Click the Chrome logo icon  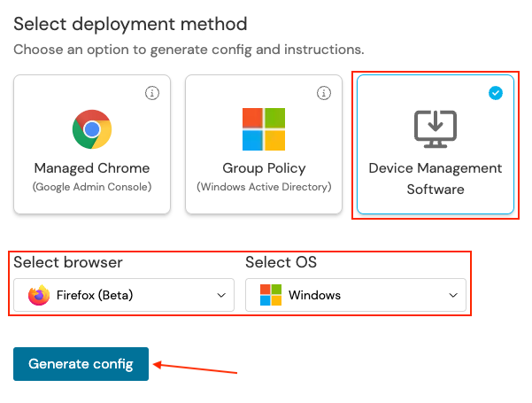92,129
